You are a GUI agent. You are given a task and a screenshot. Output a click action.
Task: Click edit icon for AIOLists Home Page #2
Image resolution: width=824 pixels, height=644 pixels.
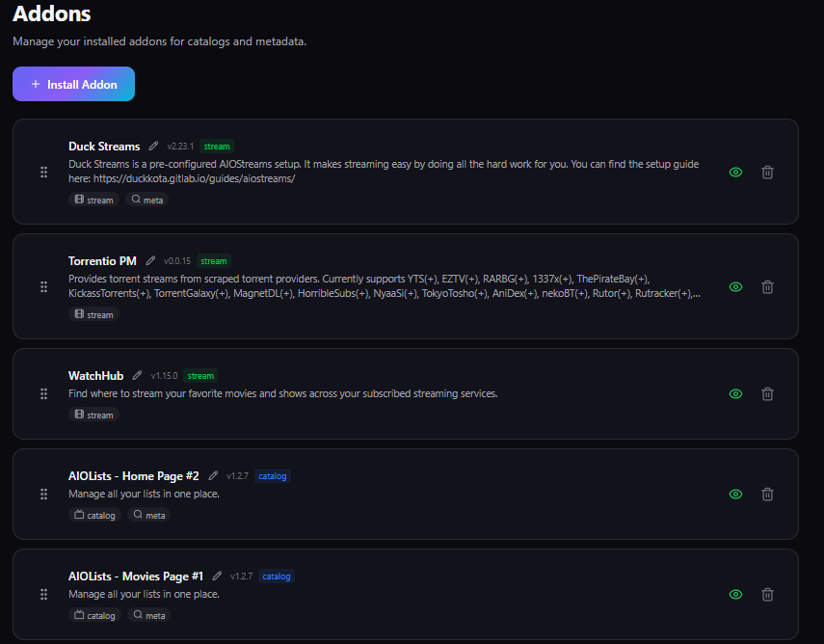pos(213,476)
